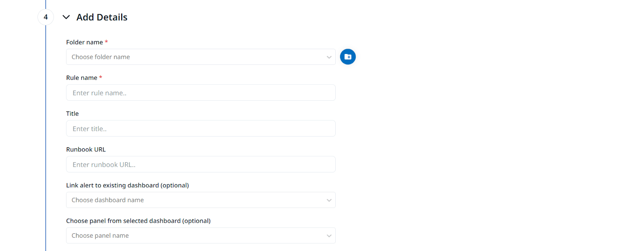Collapse the Add Details section chevron
The height and width of the screenshot is (251, 644).
coord(66,17)
